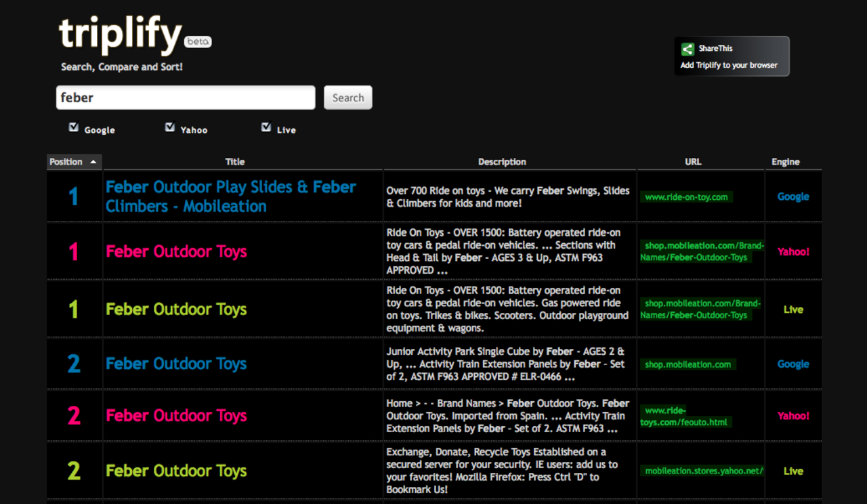Click the triplify logo
Image resolution: width=867 pixels, height=504 pixels.
[121, 34]
